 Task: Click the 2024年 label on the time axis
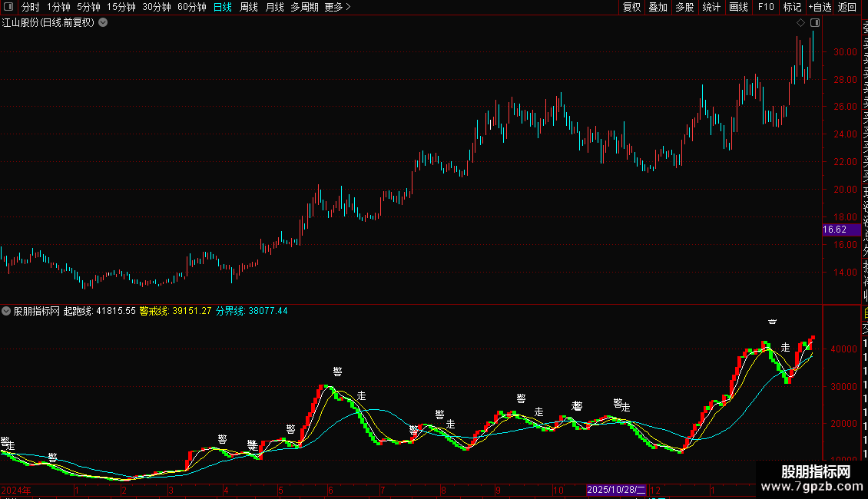pos(16,490)
